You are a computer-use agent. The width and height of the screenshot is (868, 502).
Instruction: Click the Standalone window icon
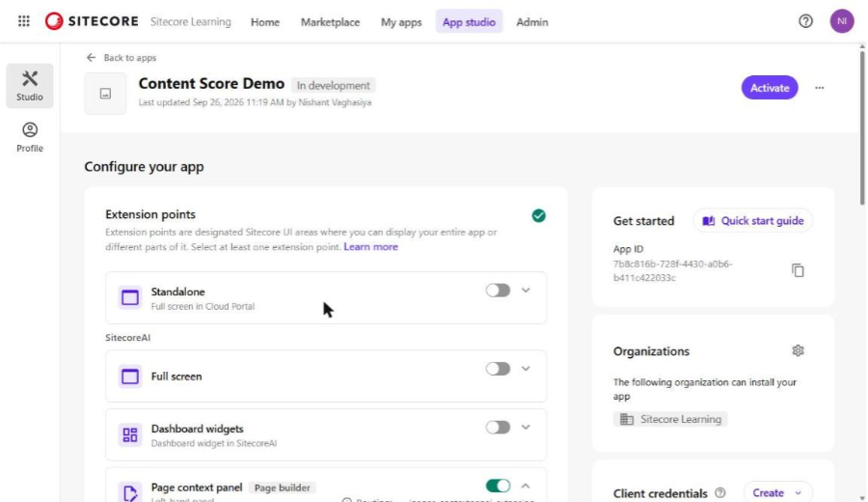pos(130,297)
